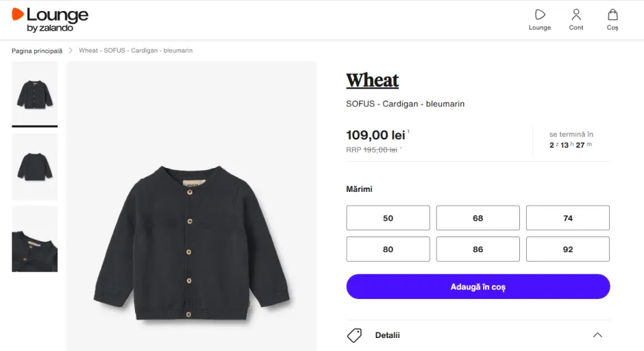Select the first front-view cardigan thumbnail
Screen dimensions: 644x351
[x=35, y=93]
